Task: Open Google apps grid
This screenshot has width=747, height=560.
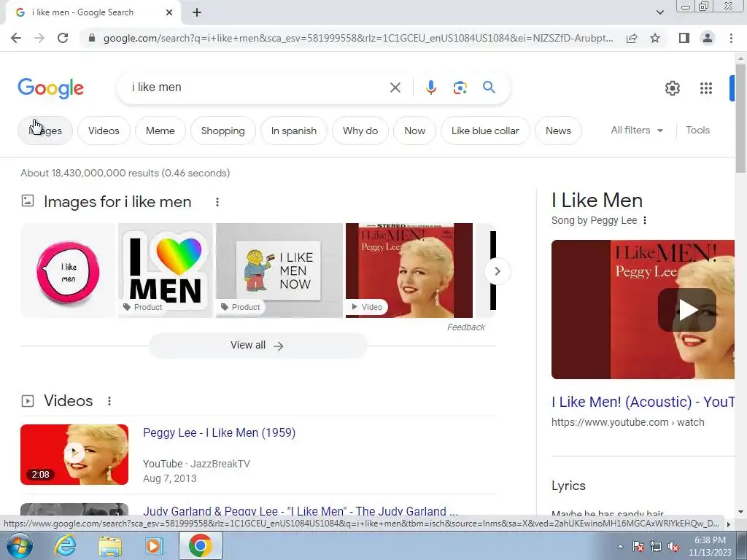Action: [x=706, y=88]
